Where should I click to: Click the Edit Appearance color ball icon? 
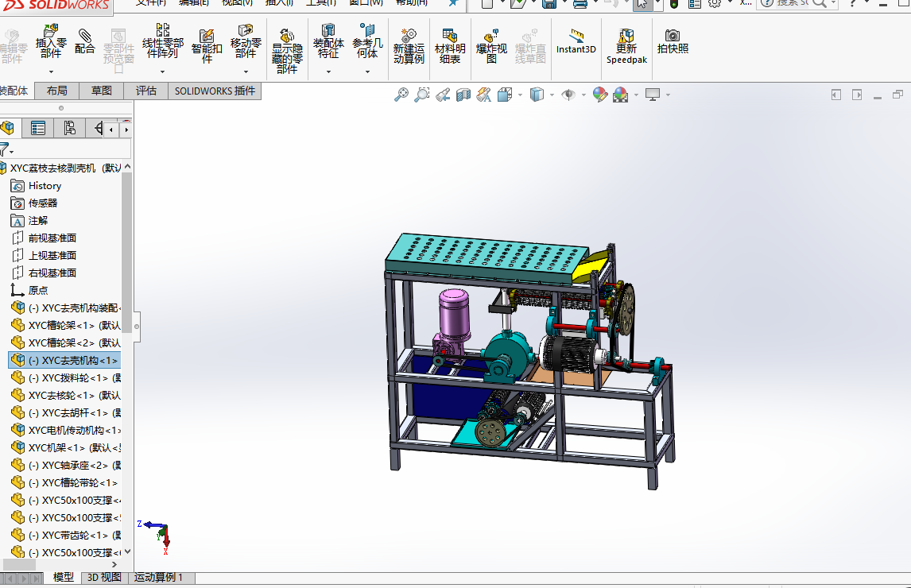(x=599, y=95)
